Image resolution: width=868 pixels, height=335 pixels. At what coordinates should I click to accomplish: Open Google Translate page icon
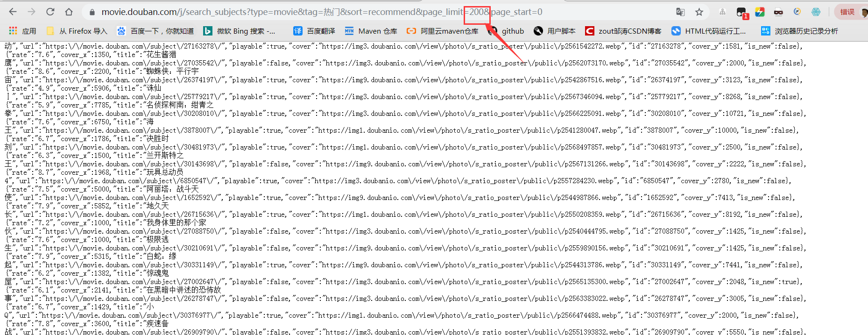[680, 12]
